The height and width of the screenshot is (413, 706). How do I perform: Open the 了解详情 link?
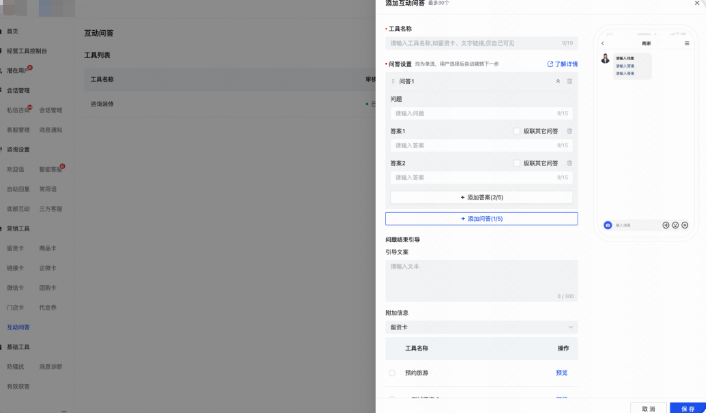tap(562, 63)
